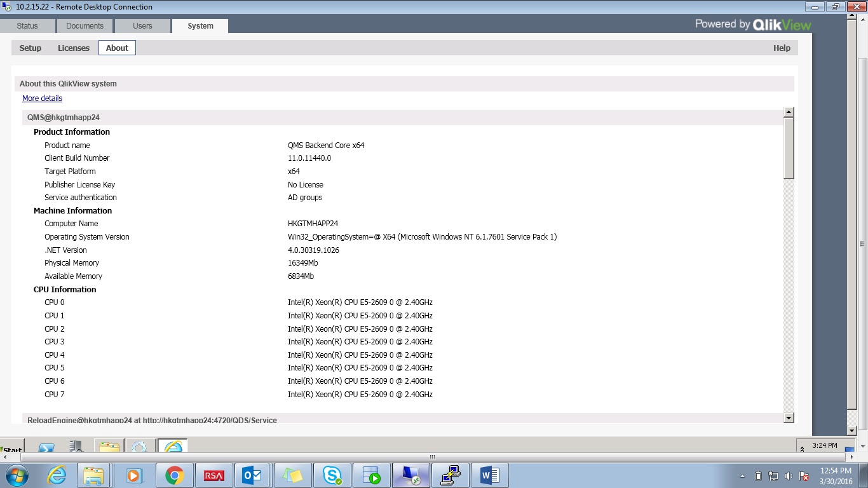The width and height of the screenshot is (868, 488).
Task: Select the About sub-tab
Action: tap(117, 48)
